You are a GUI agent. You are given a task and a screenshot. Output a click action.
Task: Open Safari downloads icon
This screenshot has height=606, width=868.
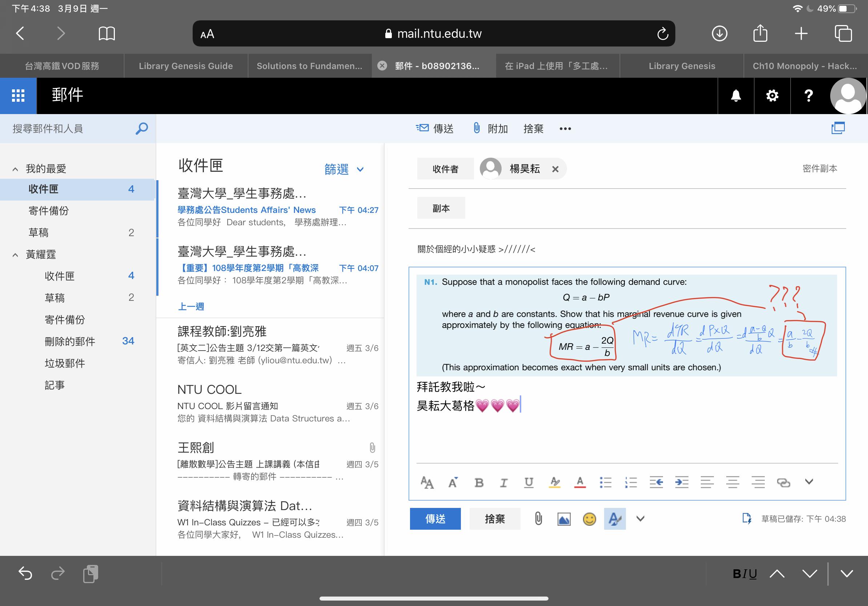[x=719, y=33]
